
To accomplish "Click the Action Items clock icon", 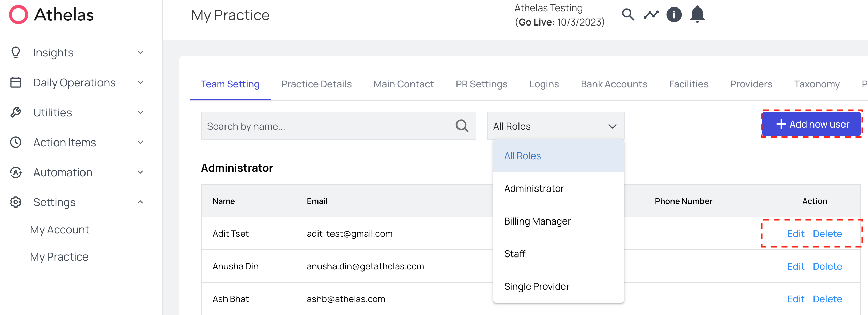I will [x=16, y=142].
